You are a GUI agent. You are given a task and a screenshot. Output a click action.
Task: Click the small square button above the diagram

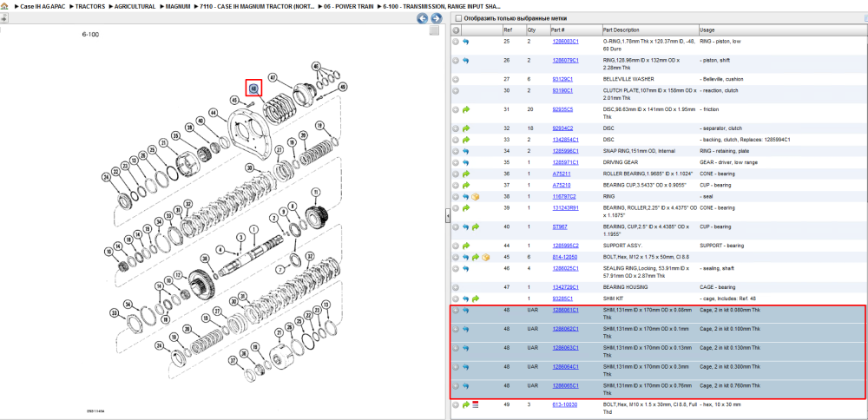pos(435,30)
